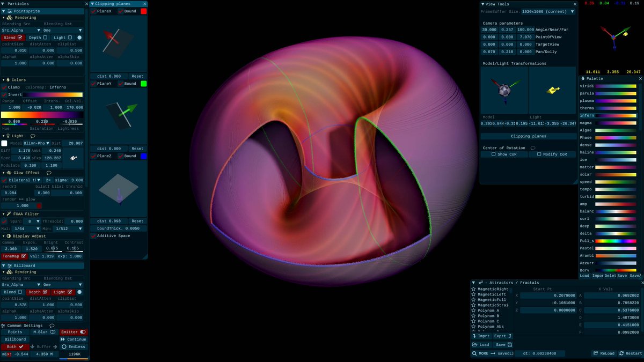Click the Clipping planes button in View Tools
Image resolution: width=644 pixels, height=362 pixels.
(x=528, y=136)
